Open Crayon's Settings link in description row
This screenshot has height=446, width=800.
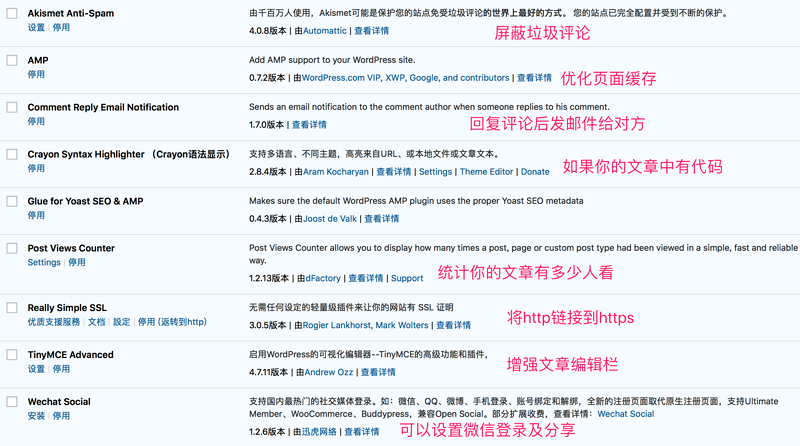[435, 172]
